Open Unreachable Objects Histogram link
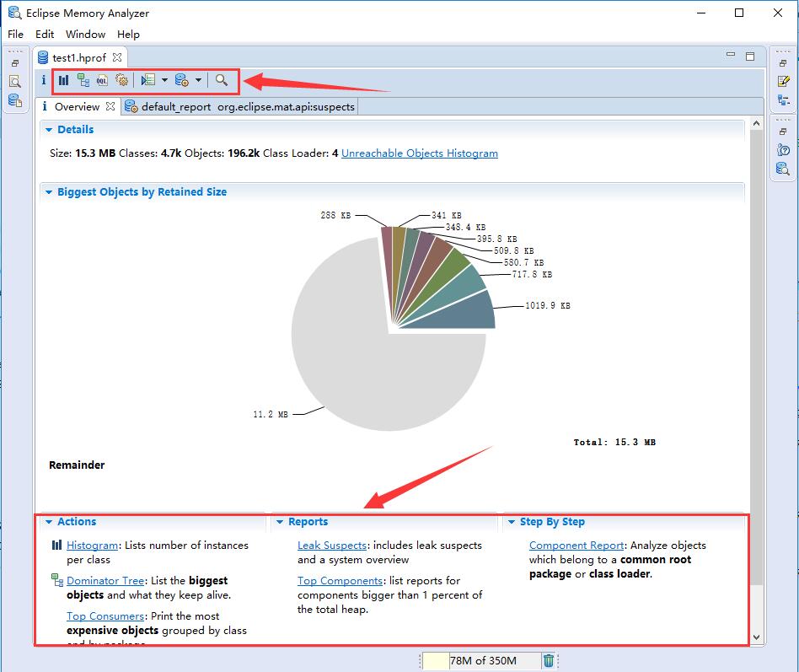 coord(420,153)
